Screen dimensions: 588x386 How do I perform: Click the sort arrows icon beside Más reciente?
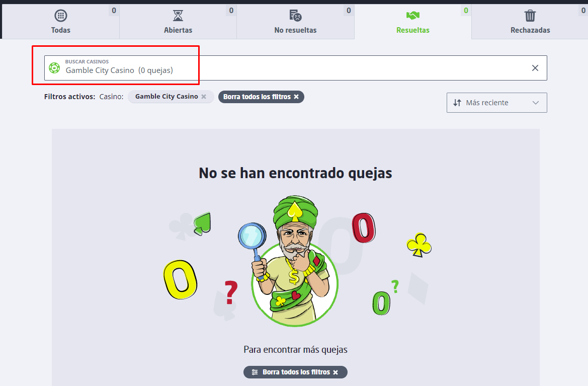click(x=457, y=103)
